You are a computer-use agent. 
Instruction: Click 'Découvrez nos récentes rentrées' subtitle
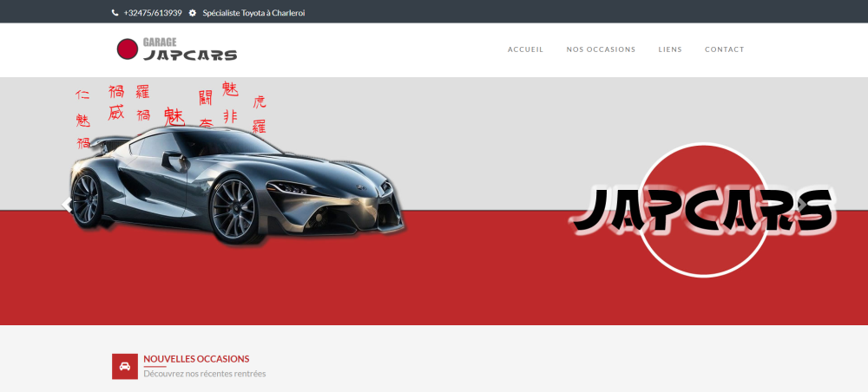(205, 374)
